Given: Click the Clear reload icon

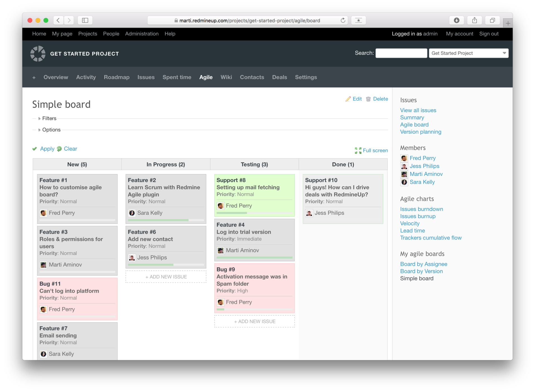Looking at the screenshot, I should (x=59, y=149).
